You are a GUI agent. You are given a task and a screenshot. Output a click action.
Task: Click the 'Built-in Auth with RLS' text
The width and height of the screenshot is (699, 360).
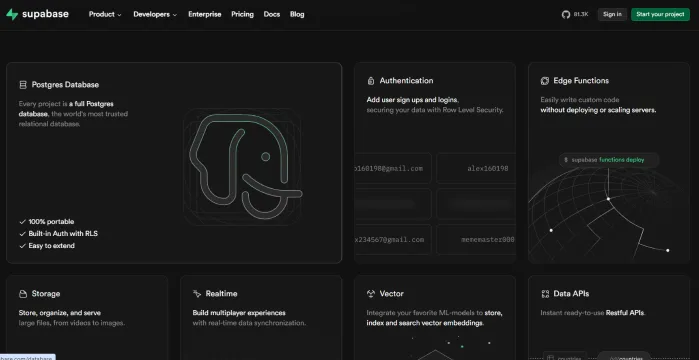(x=63, y=234)
